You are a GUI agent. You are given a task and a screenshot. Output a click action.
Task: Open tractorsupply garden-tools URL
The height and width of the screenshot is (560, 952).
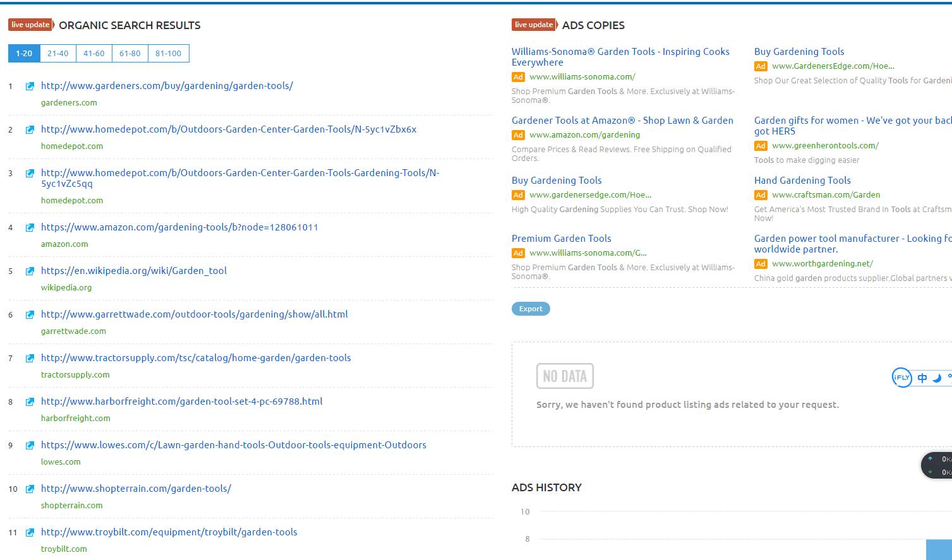[196, 358]
